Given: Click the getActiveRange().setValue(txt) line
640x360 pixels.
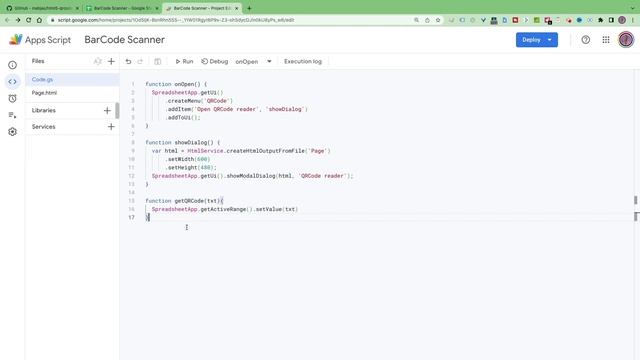Looking at the screenshot, I should pos(224,209).
